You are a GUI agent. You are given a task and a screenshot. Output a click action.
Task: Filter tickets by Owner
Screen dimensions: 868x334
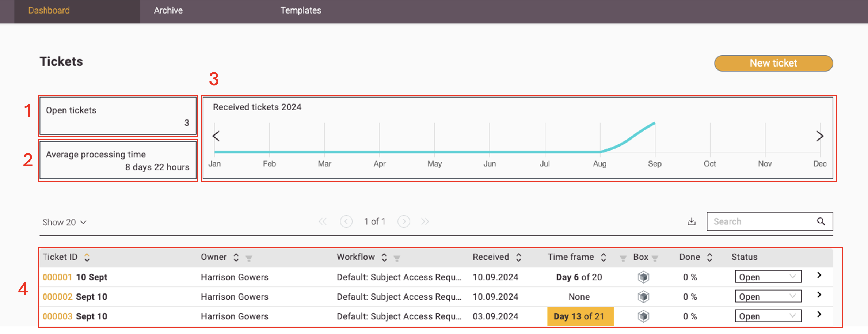coord(249,258)
